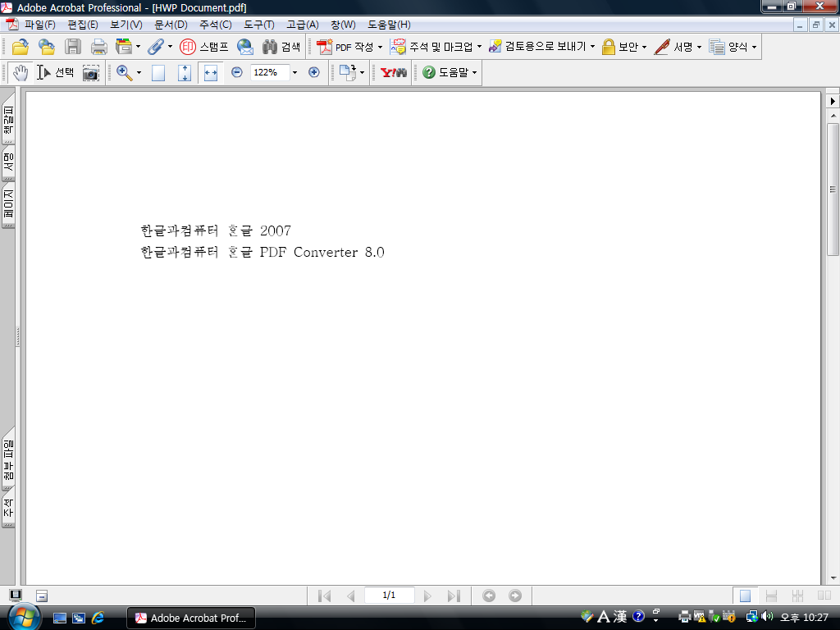The width and height of the screenshot is (840, 630).
Task: Click the vertical scrollbar thumb
Action: [x=833, y=189]
